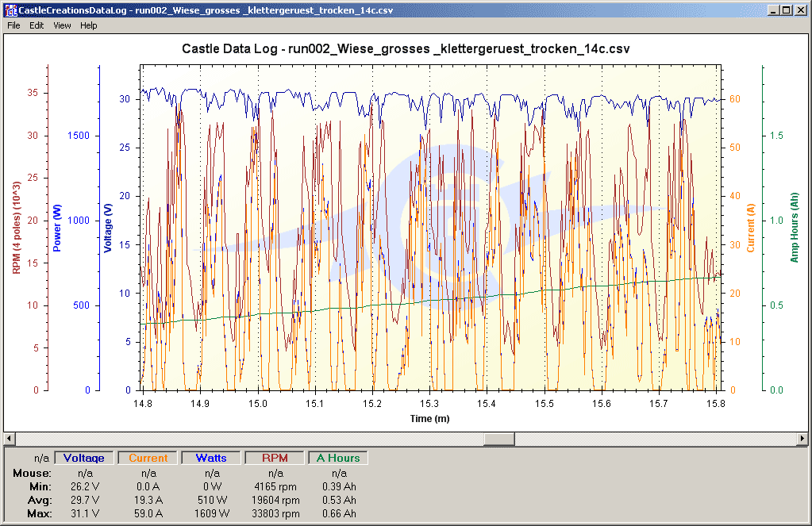Toggle the A Hours series button
Screen dimensions: 812x526
click(x=338, y=458)
